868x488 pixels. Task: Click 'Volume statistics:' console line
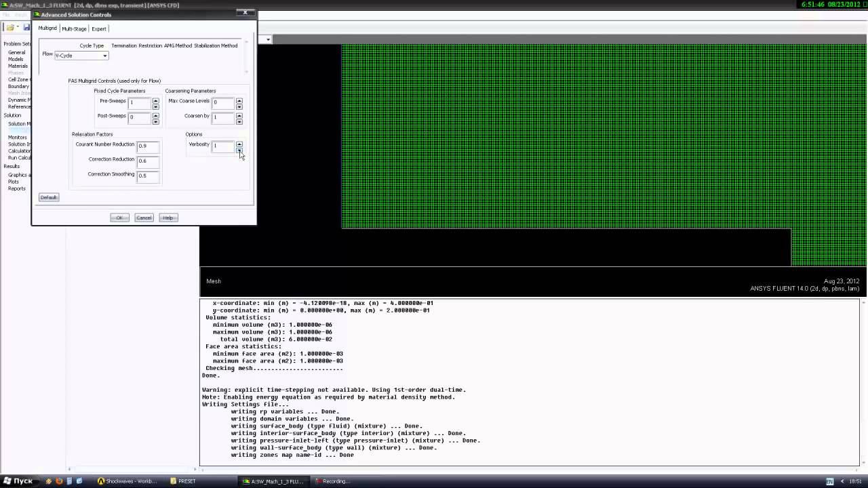238,317
